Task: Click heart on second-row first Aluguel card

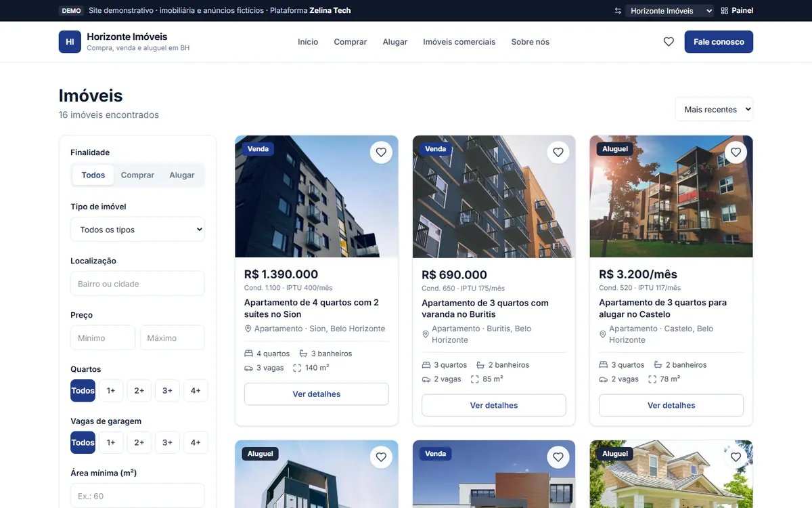Action: tap(381, 457)
